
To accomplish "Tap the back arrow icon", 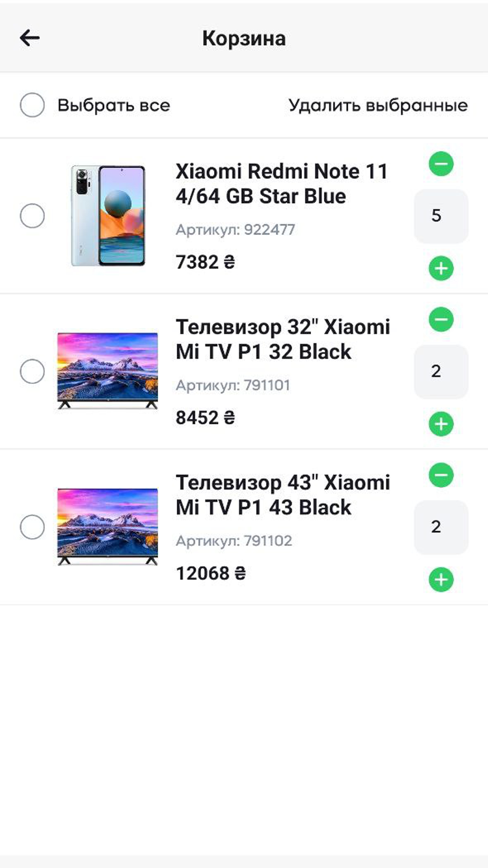I will coord(30,38).
